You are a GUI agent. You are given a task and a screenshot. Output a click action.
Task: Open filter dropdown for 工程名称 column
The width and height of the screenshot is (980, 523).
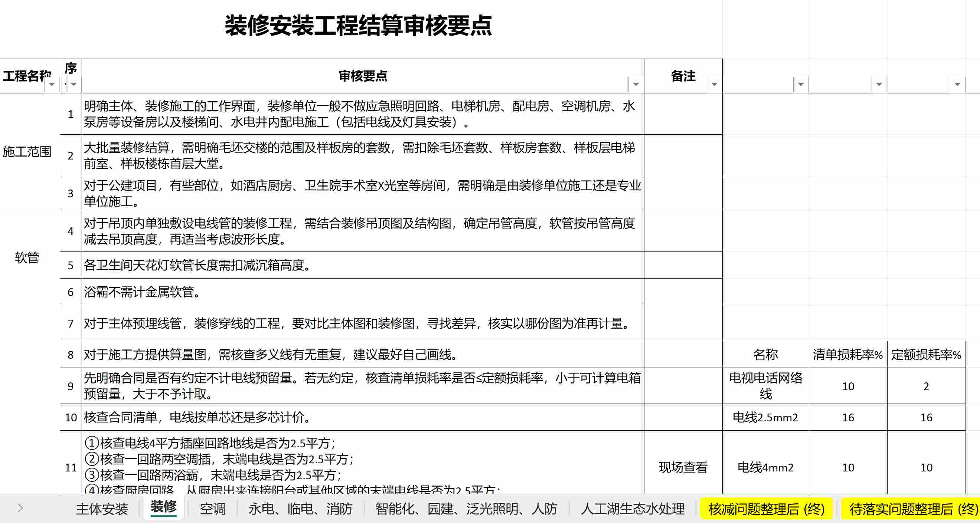[52, 84]
